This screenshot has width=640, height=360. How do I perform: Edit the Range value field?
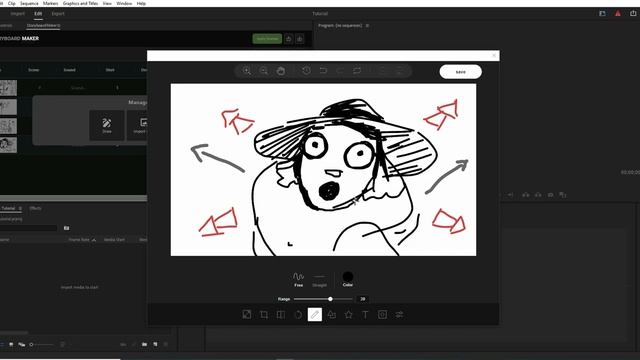(x=362, y=299)
